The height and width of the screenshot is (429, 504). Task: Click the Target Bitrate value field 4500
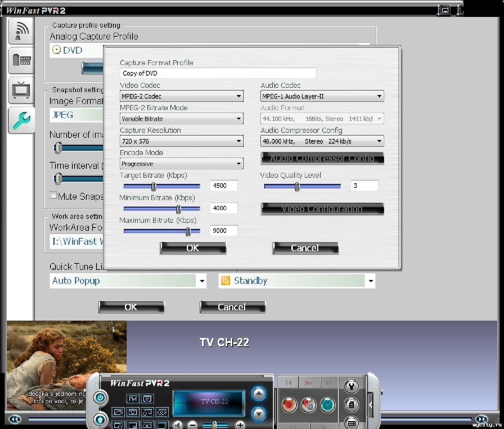(x=224, y=186)
